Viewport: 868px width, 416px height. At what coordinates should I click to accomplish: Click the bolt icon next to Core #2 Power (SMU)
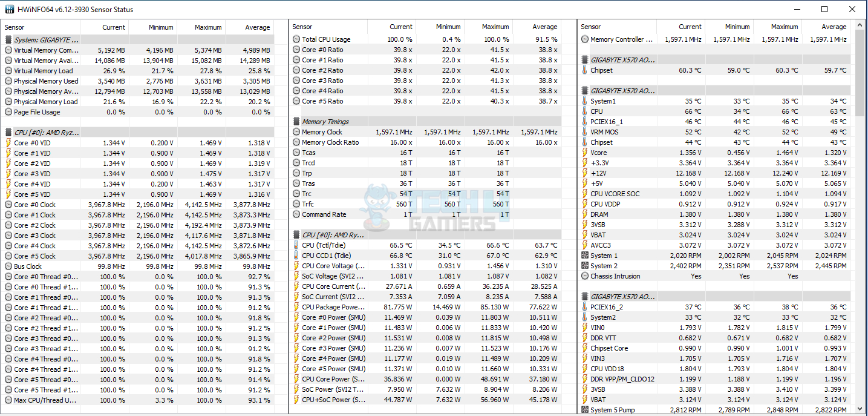point(296,338)
